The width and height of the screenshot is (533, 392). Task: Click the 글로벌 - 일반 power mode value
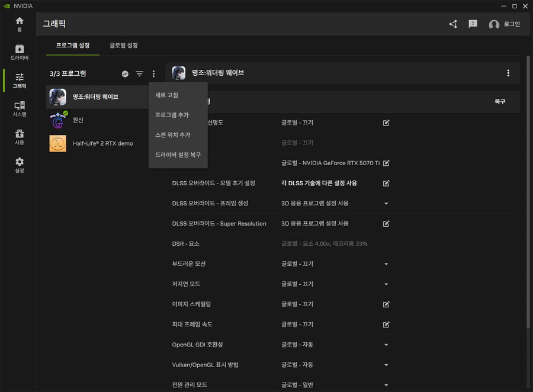[297, 385]
